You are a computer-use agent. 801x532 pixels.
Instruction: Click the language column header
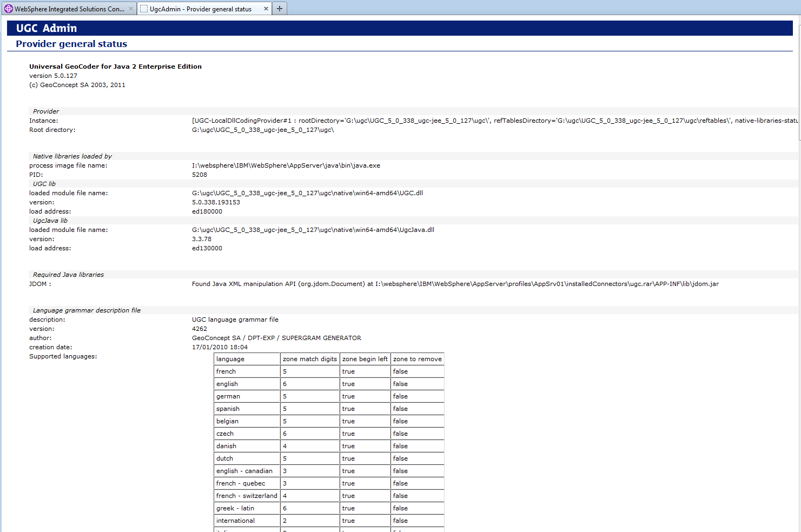[247, 359]
